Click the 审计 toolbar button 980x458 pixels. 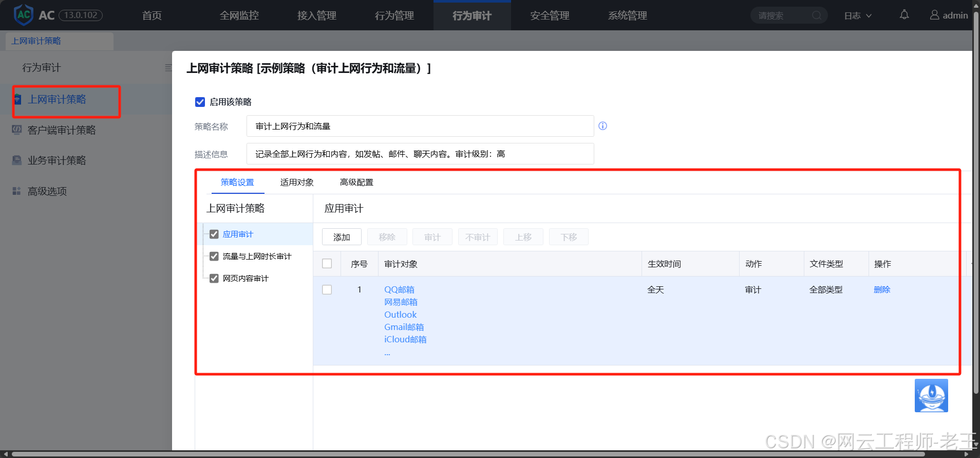(x=432, y=237)
